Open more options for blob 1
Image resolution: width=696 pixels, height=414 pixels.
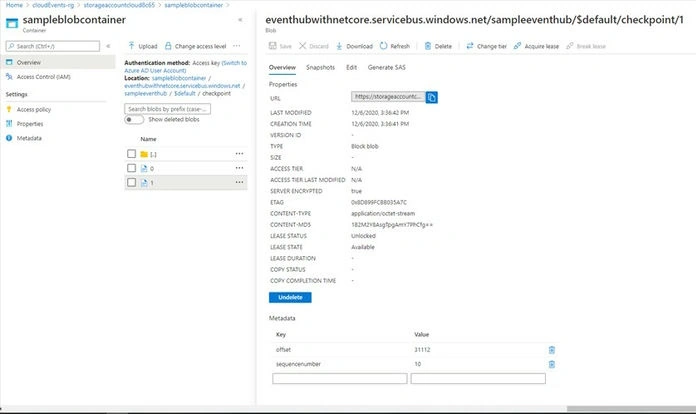(239, 182)
